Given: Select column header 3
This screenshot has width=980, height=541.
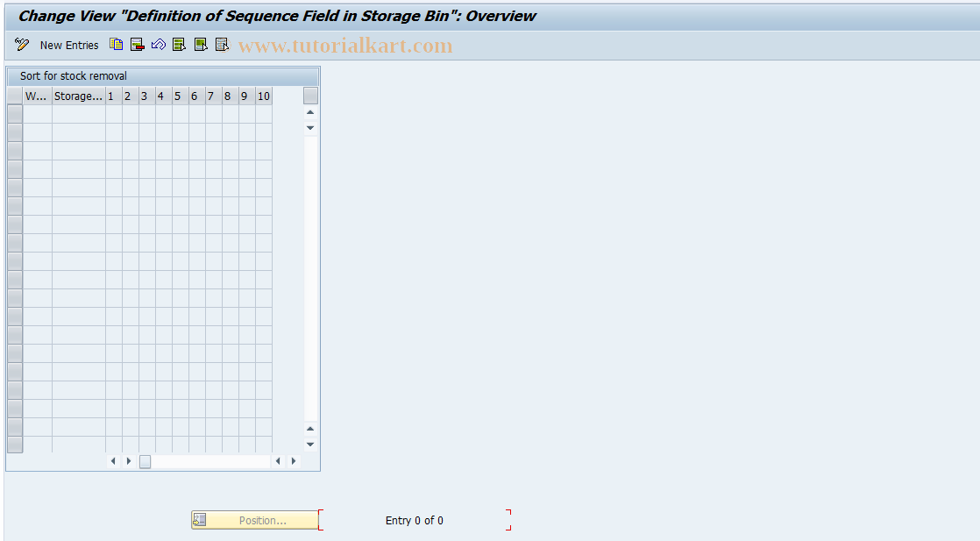Looking at the screenshot, I should (147, 96).
